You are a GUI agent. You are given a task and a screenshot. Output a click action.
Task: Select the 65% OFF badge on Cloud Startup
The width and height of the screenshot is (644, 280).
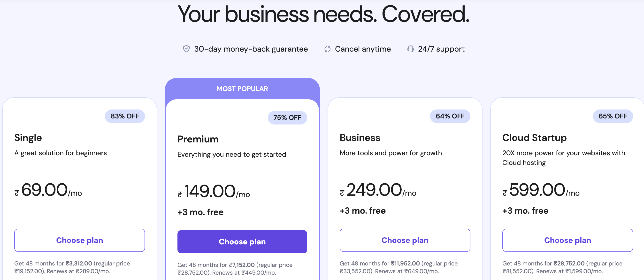point(612,116)
